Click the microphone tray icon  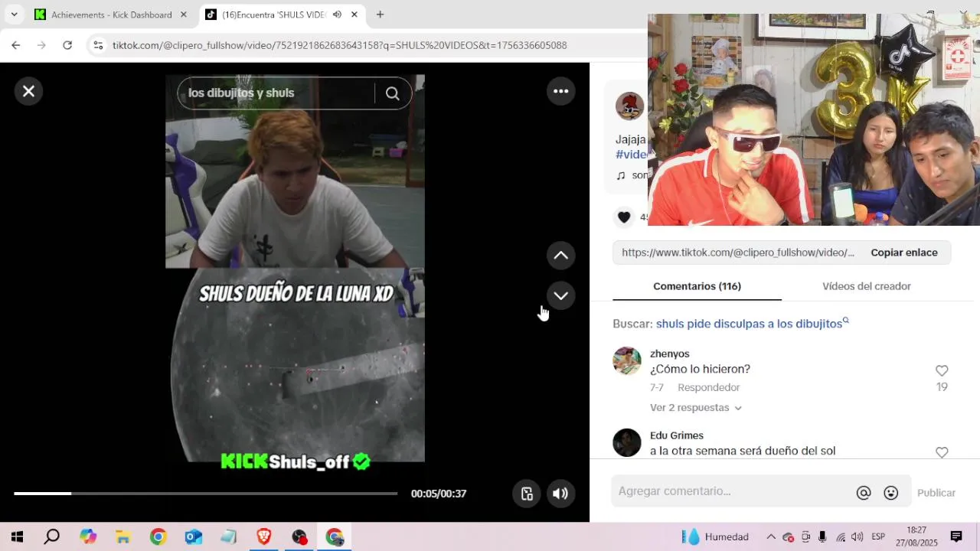[822, 536]
